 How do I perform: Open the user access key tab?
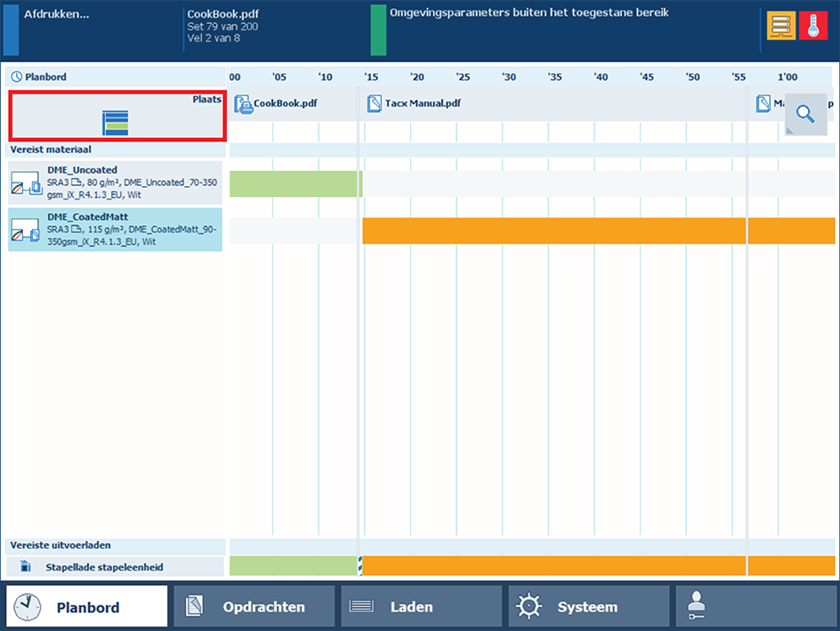[755, 606]
